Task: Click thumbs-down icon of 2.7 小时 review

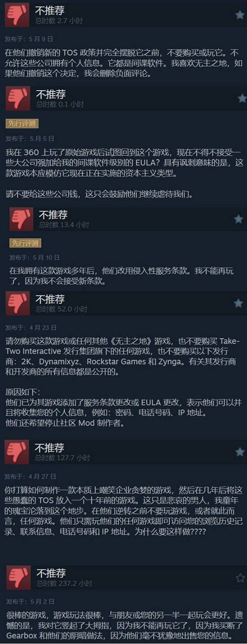Action: point(17,15)
